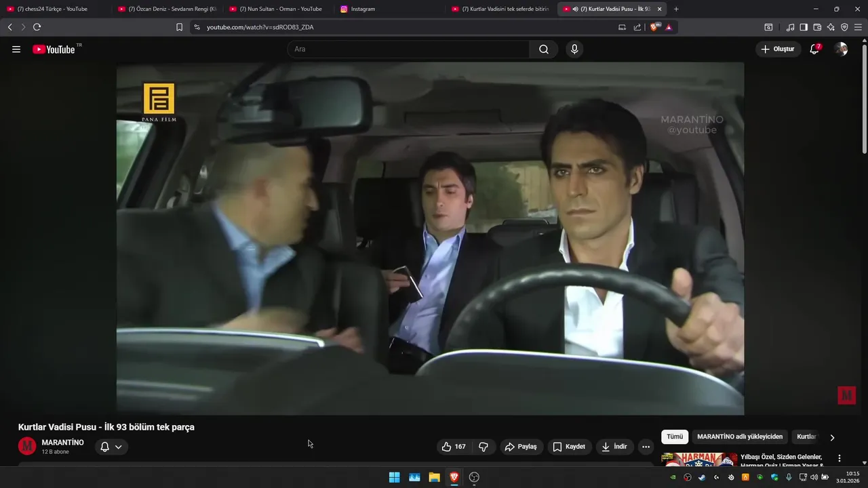Open the microphone tray icon
This screenshot has height=488, width=868.
pyautogui.click(x=789, y=477)
